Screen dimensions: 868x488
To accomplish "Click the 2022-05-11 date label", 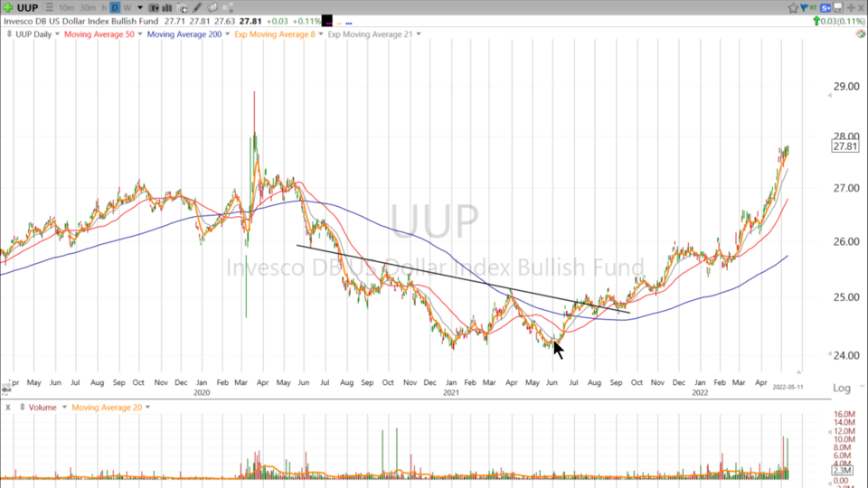I will (x=788, y=387).
